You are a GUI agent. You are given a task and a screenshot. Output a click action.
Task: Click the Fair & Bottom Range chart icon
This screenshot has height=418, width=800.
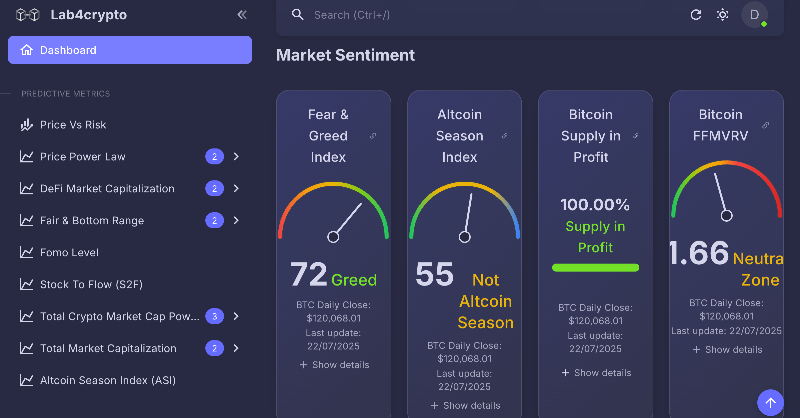[x=27, y=220]
